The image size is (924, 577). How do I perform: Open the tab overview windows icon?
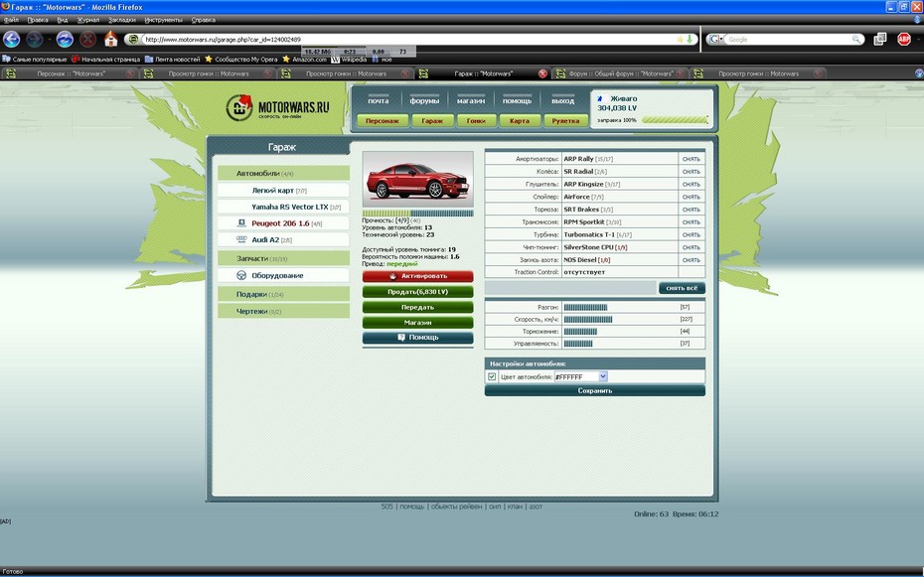tap(880, 39)
